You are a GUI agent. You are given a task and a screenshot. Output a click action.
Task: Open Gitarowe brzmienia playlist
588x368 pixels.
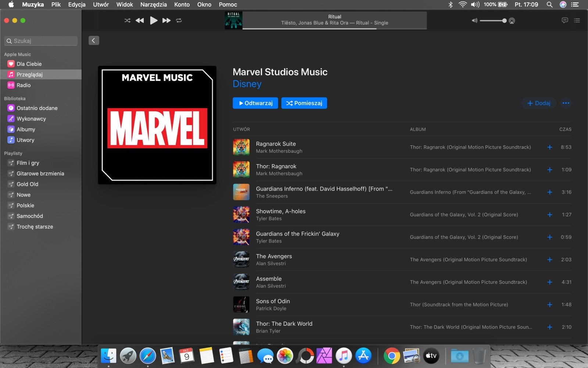tap(41, 174)
